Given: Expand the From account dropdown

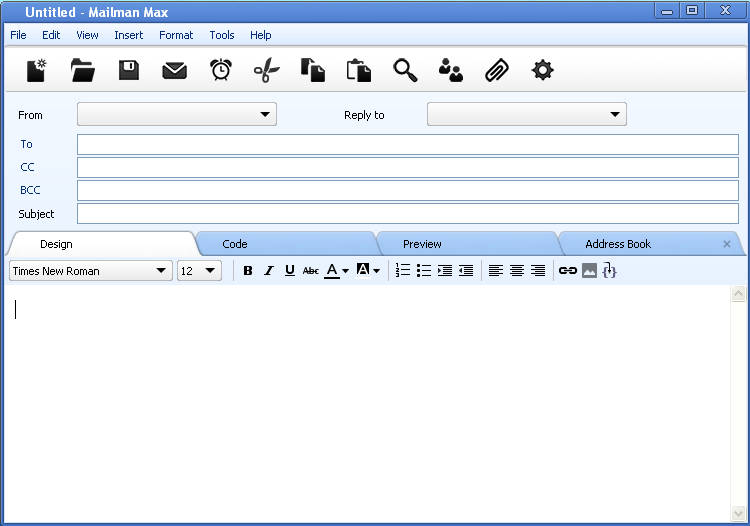Looking at the screenshot, I should [265, 115].
